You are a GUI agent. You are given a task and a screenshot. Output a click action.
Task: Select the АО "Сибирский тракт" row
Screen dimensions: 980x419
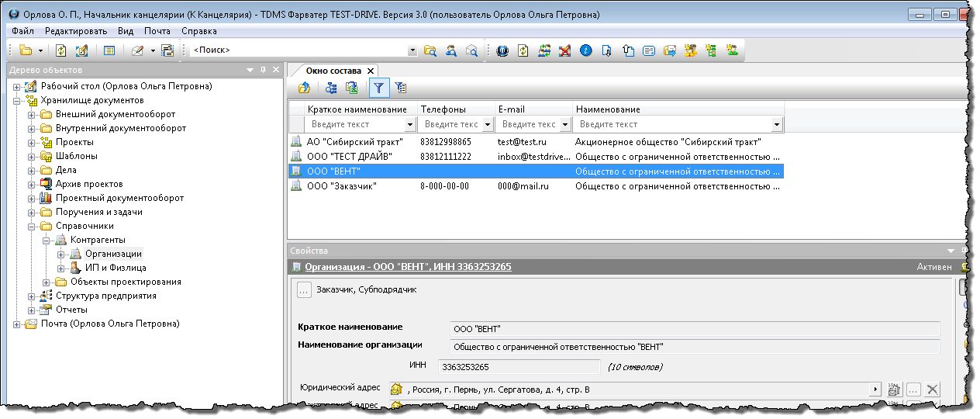pos(354,142)
